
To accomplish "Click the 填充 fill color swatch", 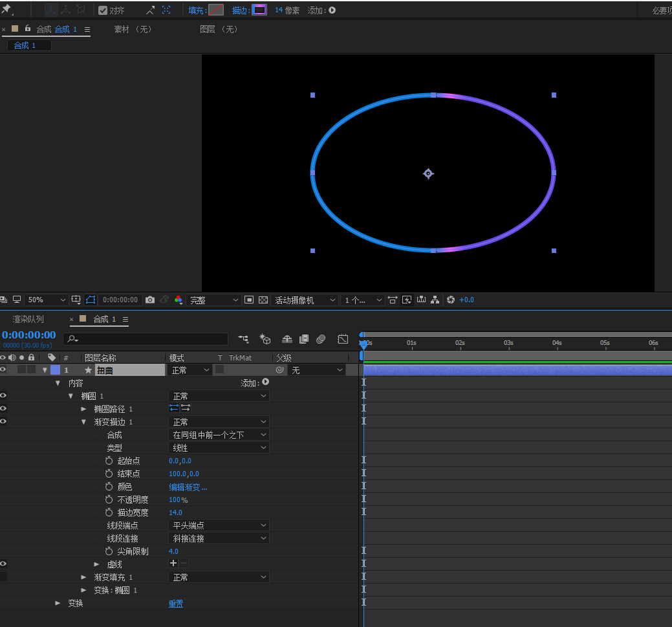I will (216, 10).
